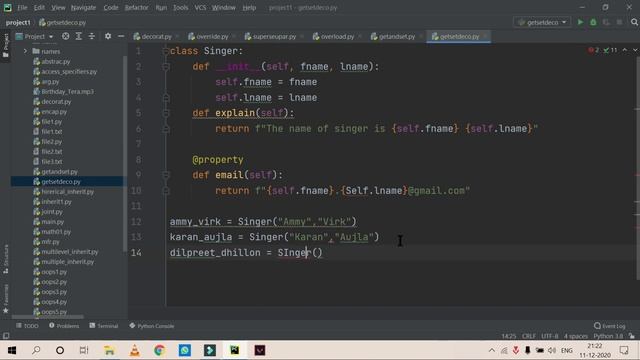The height and width of the screenshot is (360, 640).
Task: Open the File menu
Action: pos(22,7)
